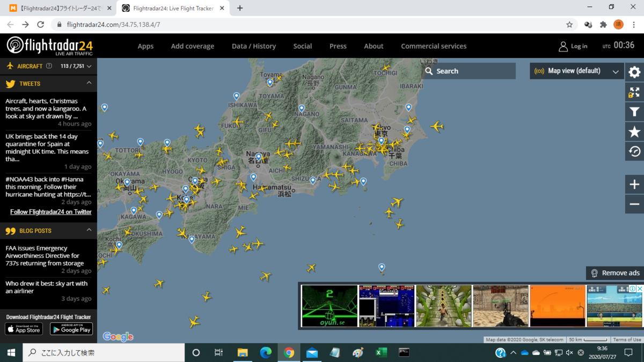Reload the page in Chrome
Viewport: 644px width, 362px height.
click(40, 25)
